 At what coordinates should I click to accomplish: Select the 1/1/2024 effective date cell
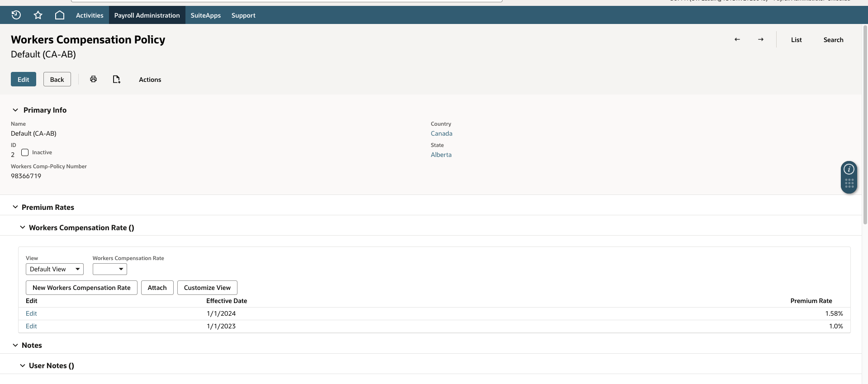pos(221,313)
